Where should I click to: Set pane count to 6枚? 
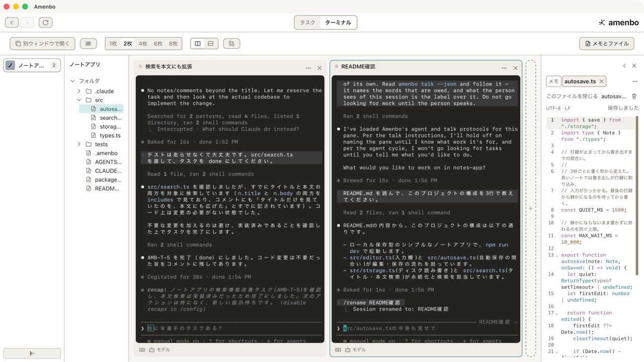(x=158, y=44)
